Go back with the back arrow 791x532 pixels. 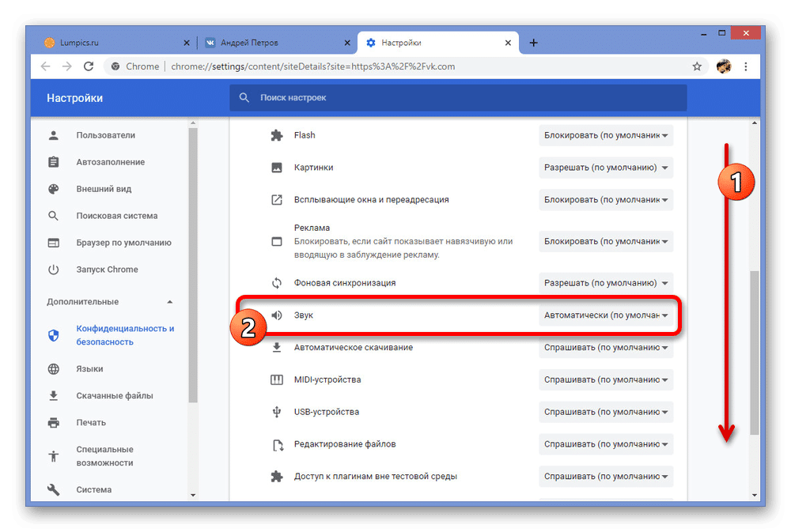[45, 66]
